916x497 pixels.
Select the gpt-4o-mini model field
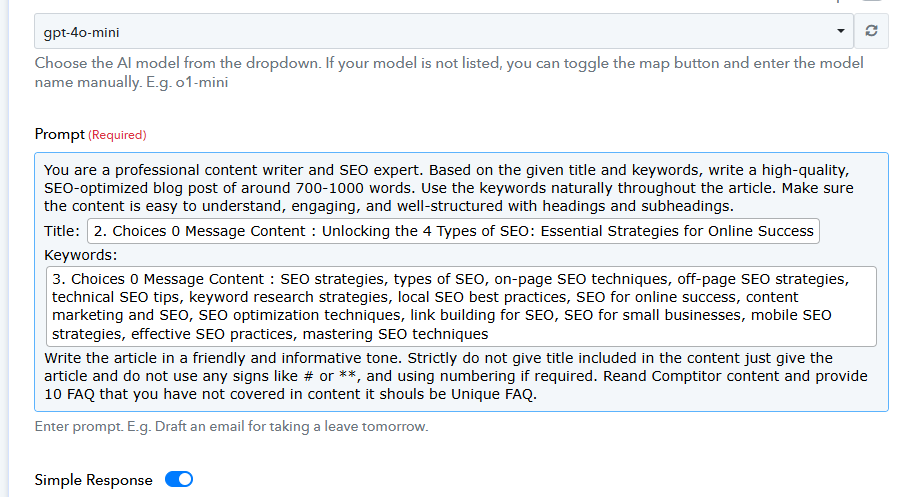(x=444, y=31)
